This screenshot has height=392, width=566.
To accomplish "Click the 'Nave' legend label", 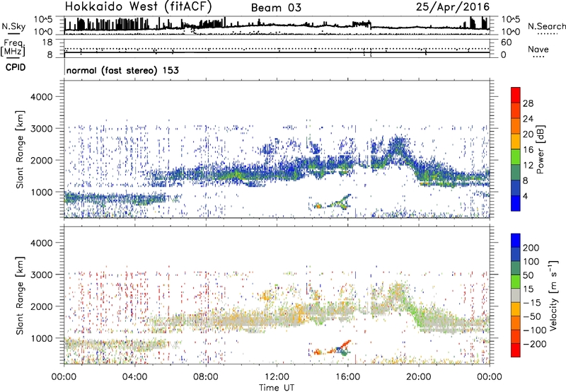I will 538,49.
